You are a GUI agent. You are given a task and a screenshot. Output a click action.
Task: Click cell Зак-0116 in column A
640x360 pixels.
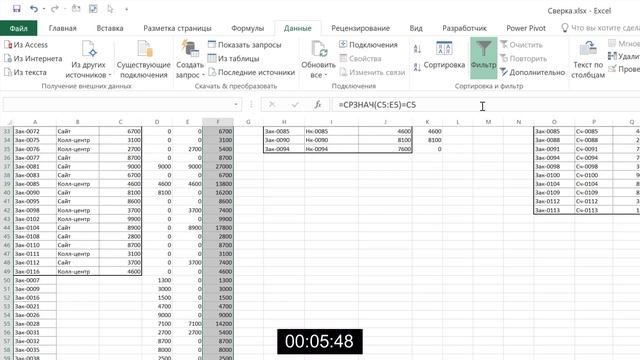[35, 271]
